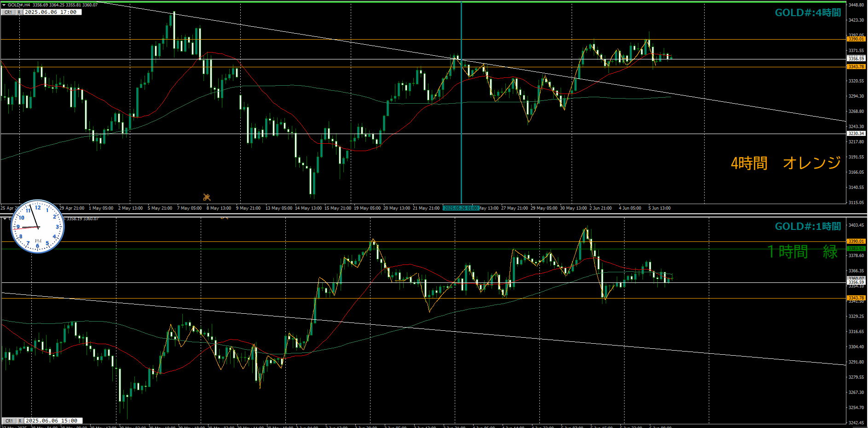Click the R button in H4 chart

(19, 12)
